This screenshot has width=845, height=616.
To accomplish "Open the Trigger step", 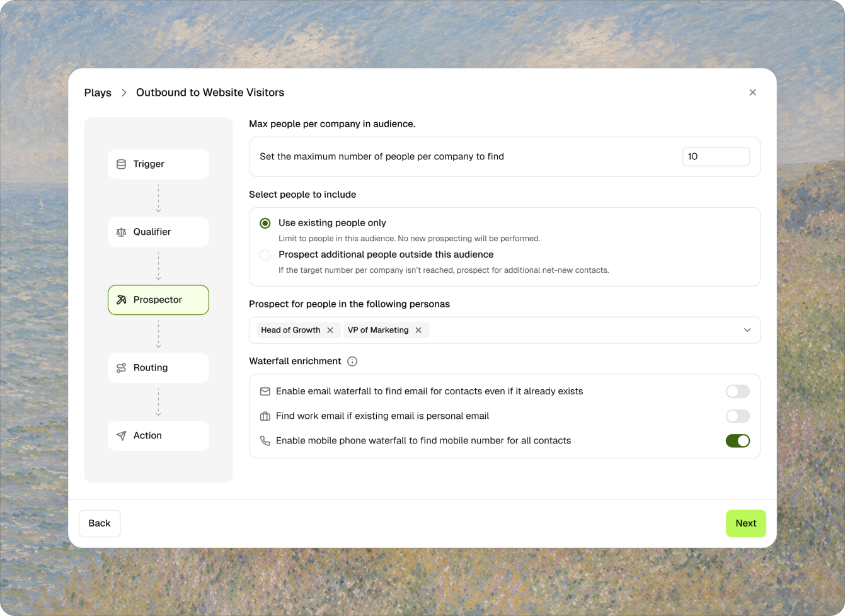I will point(158,164).
